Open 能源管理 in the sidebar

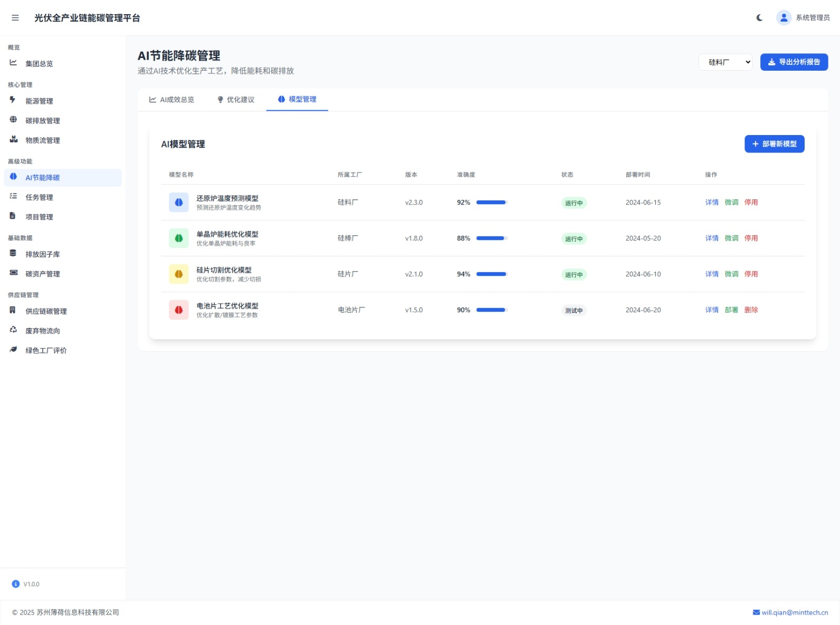point(39,101)
